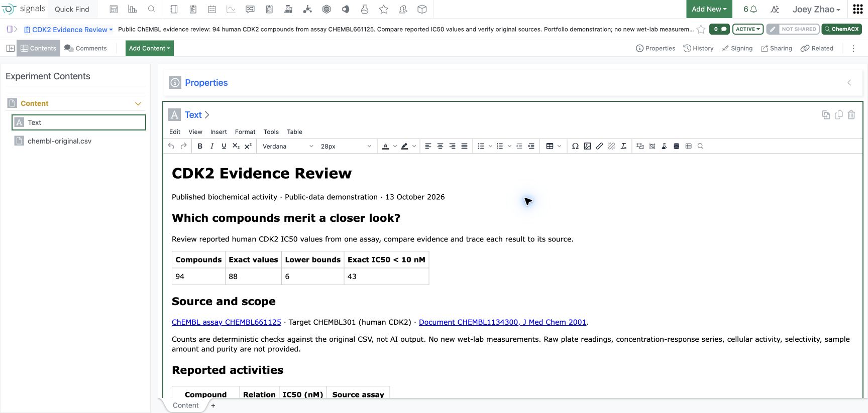This screenshot has height=413, width=868.
Task: Toggle superscript formatting
Action: pos(248,146)
